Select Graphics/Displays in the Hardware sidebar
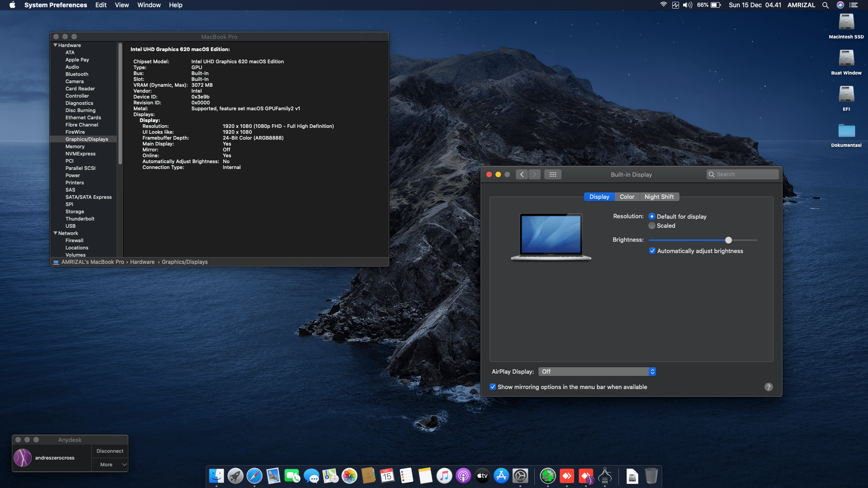 click(x=87, y=139)
